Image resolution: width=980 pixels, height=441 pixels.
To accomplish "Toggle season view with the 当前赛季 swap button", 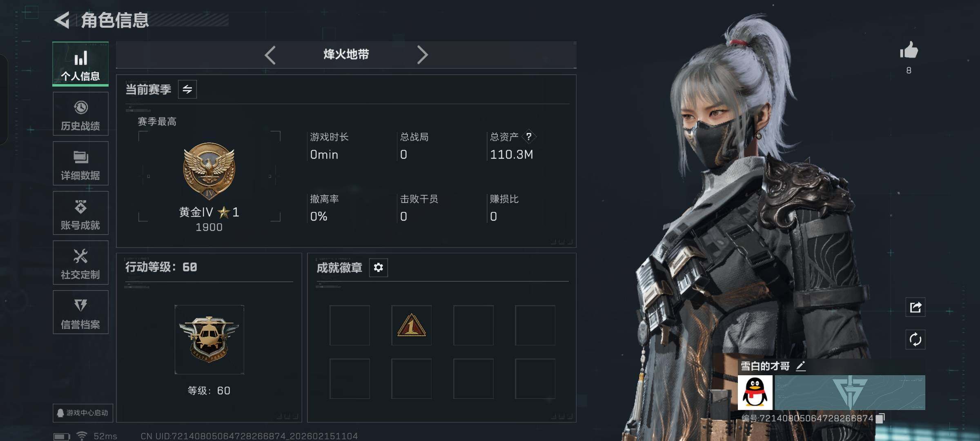I will 187,89.
